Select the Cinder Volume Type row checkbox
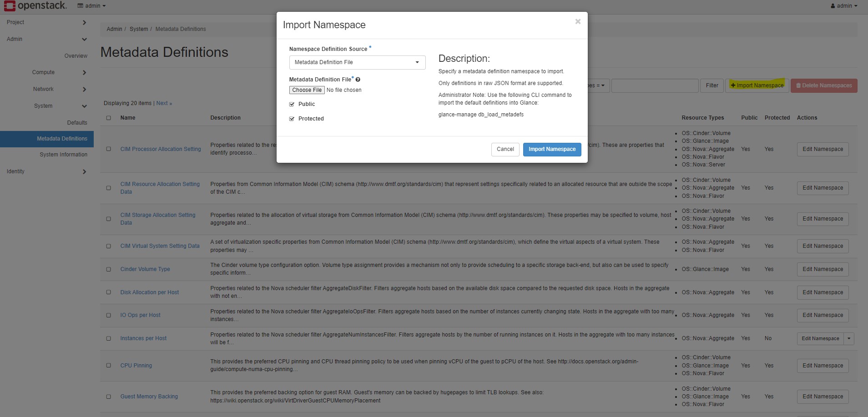The width and height of the screenshot is (868, 417). pyautogui.click(x=109, y=269)
